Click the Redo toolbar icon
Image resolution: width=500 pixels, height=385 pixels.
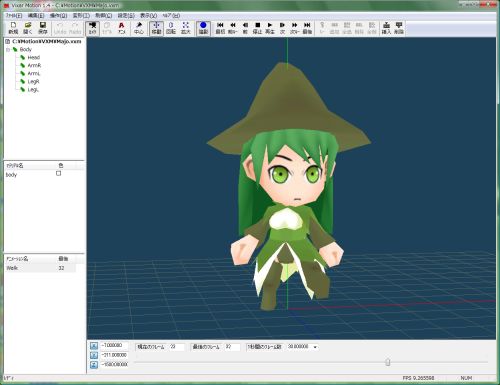[x=75, y=28]
